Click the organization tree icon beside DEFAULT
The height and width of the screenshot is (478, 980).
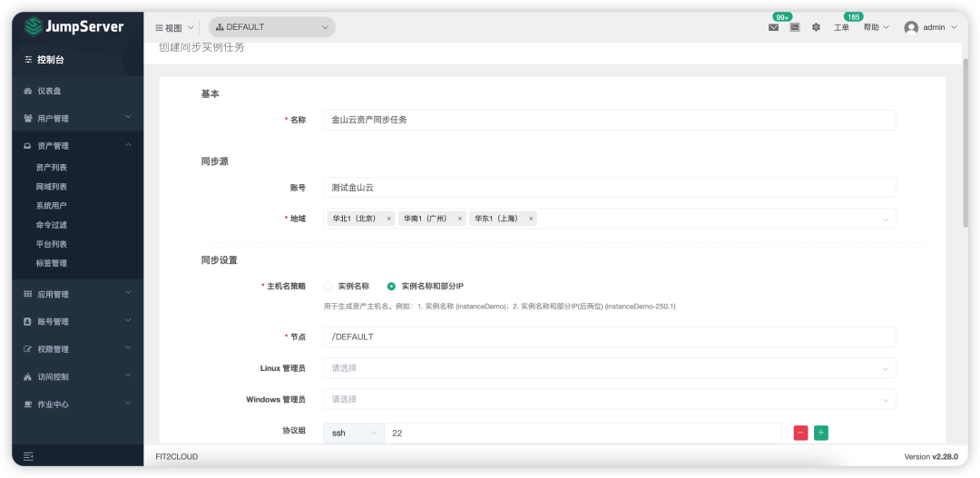point(220,27)
